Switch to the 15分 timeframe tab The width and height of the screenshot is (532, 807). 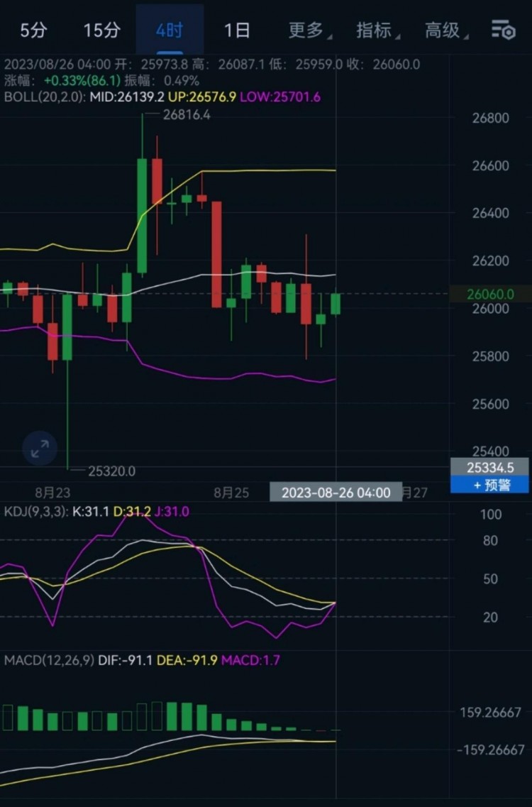point(102,31)
